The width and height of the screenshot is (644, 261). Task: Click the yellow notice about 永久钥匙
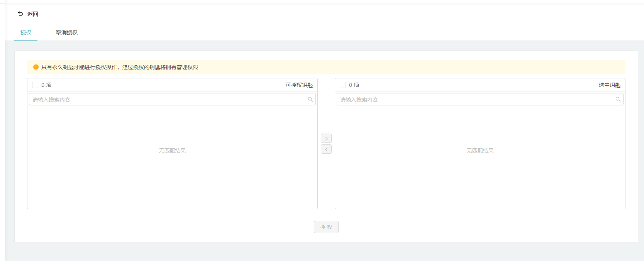pos(120,67)
